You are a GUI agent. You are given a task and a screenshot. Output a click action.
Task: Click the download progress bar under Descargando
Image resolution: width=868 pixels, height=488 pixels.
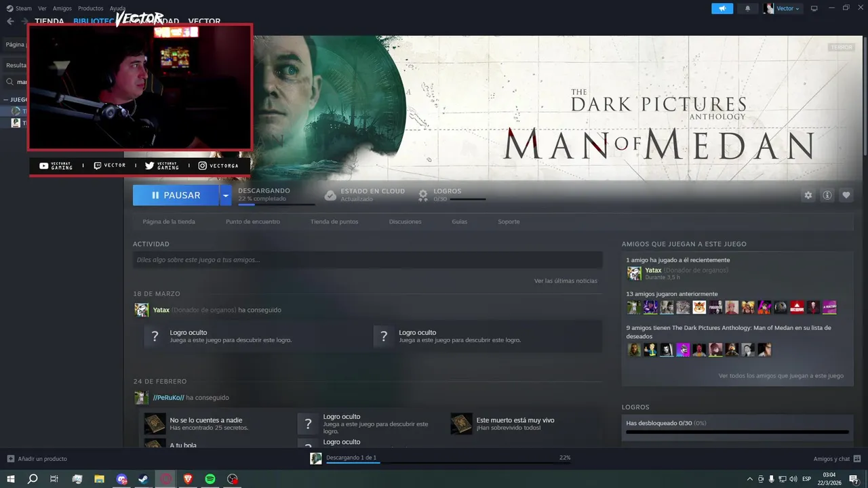[x=277, y=204]
